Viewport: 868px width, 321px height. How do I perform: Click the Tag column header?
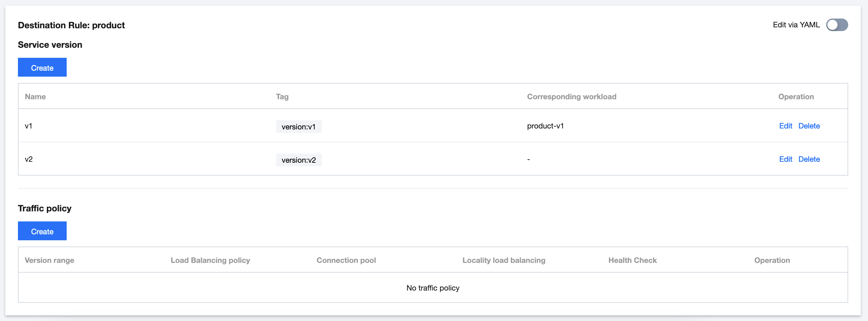pyautogui.click(x=282, y=96)
